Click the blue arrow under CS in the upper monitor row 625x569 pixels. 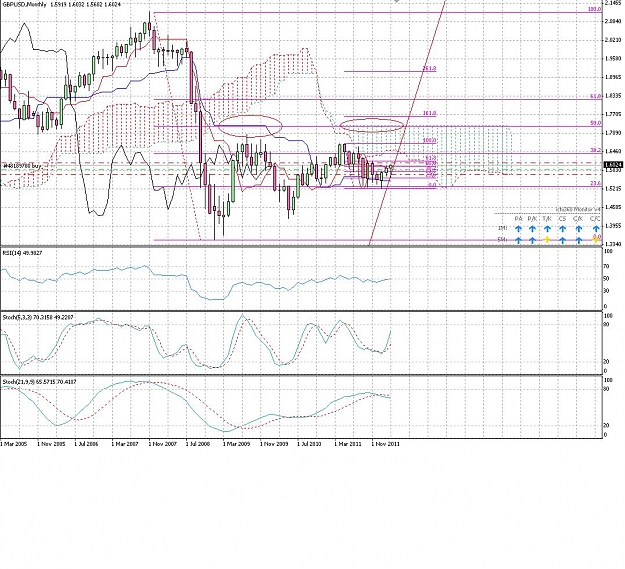pos(562,229)
